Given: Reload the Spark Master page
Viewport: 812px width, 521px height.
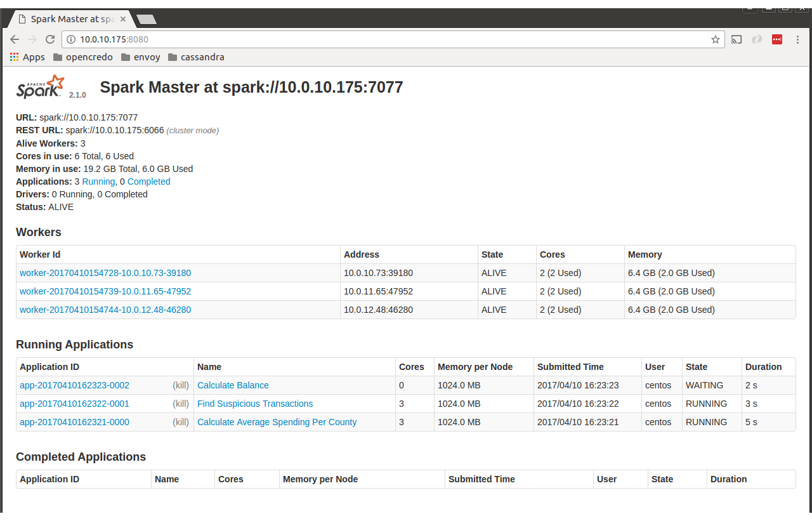Looking at the screenshot, I should point(50,39).
